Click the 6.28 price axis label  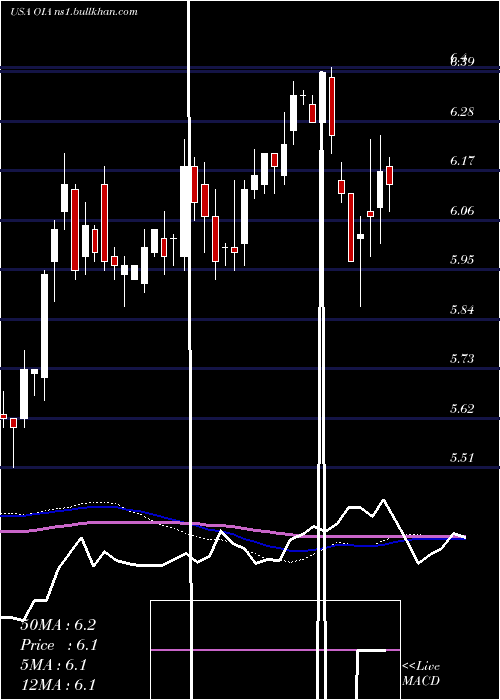point(462,112)
